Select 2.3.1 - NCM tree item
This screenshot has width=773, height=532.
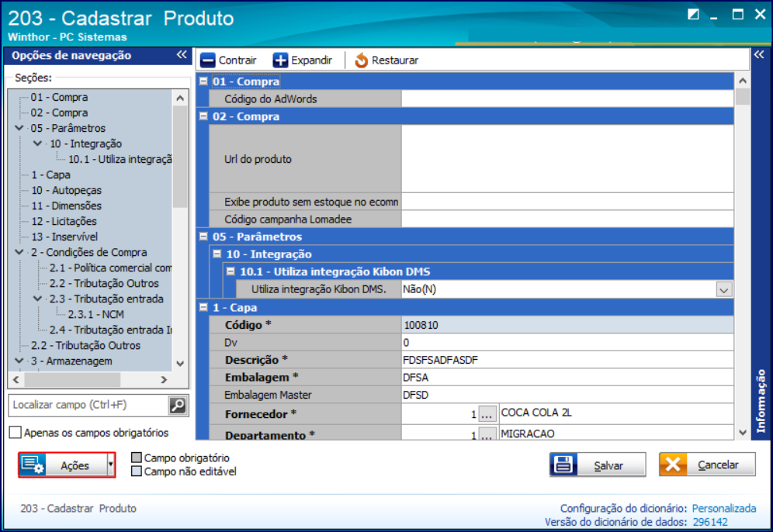(x=96, y=314)
